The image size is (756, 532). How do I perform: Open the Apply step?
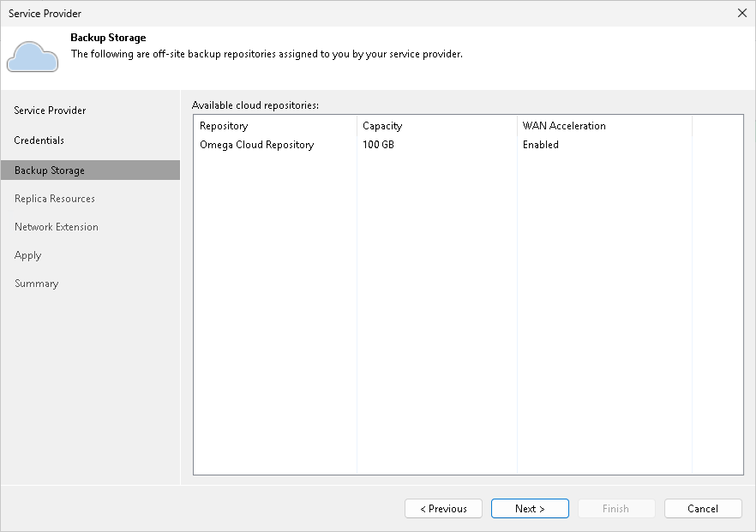coord(27,254)
